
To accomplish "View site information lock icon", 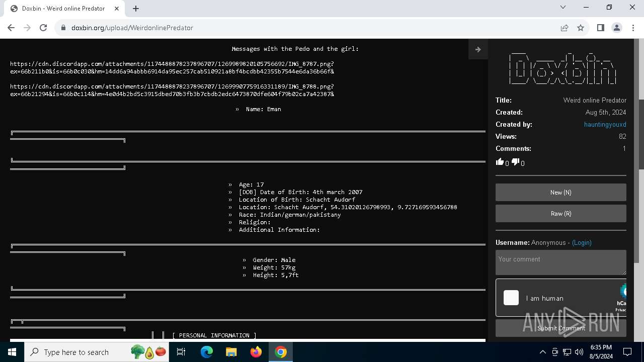I will (63, 28).
